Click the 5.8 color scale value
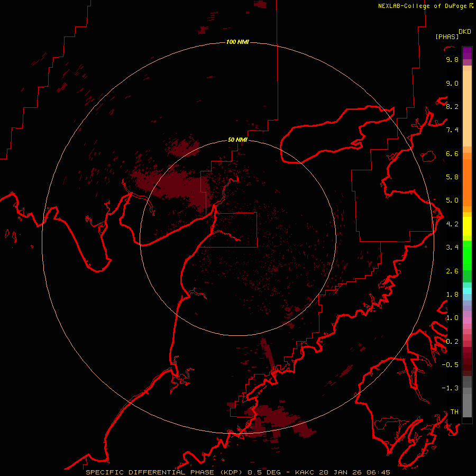 click(x=452, y=177)
